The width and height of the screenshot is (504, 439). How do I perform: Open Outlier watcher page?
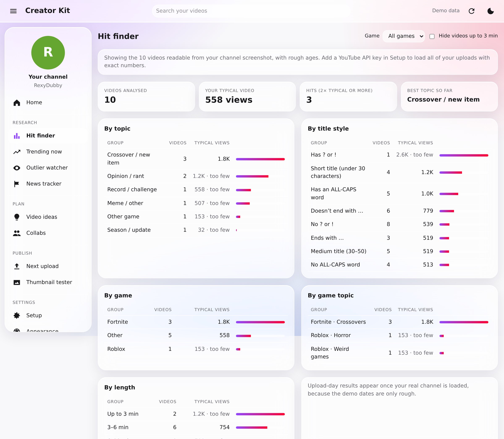(48, 168)
